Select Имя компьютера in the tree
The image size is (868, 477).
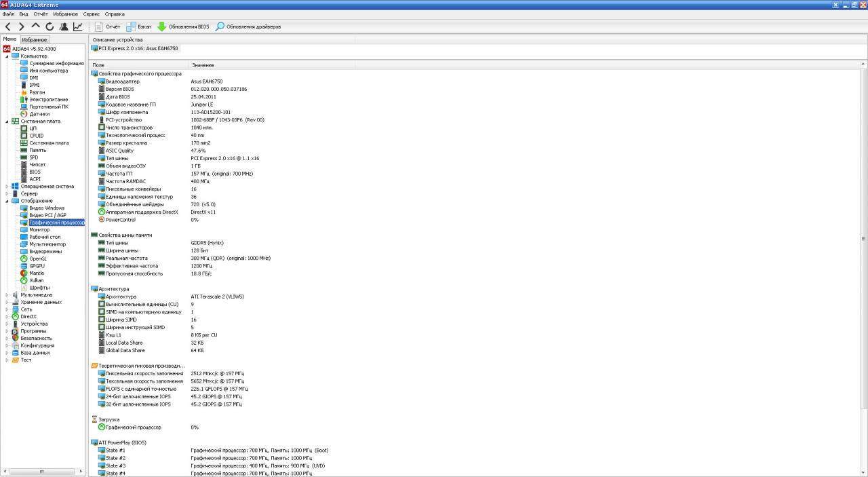pyautogui.click(x=49, y=71)
